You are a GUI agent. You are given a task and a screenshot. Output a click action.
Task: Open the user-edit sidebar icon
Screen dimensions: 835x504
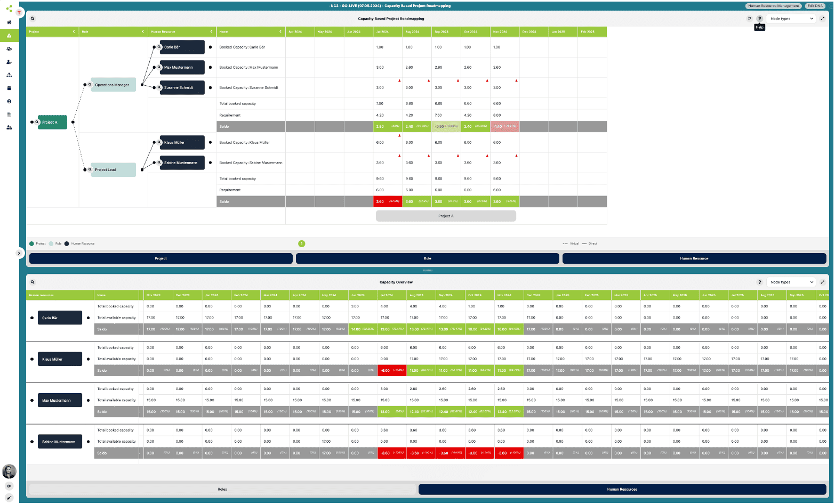click(x=9, y=62)
